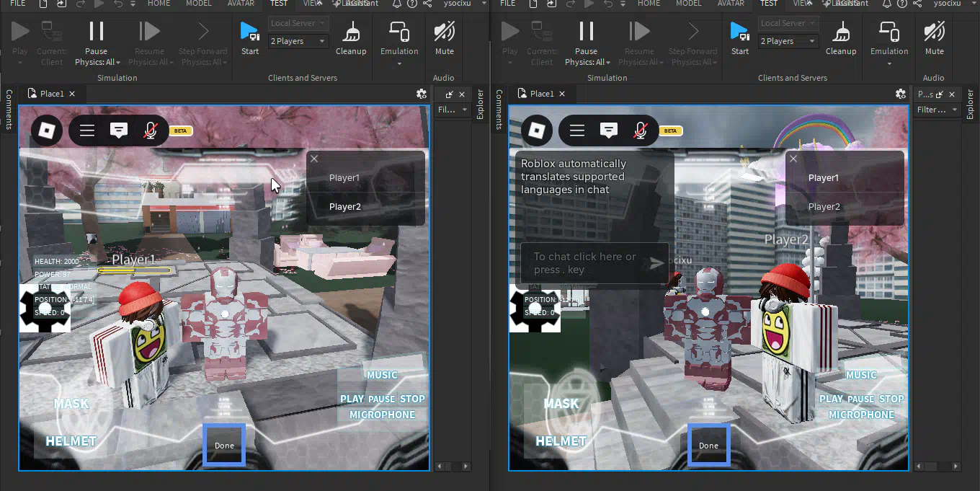Toggle the Mute audio button in right toolbar
The height and width of the screenshot is (491, 980).
(935, 37)
